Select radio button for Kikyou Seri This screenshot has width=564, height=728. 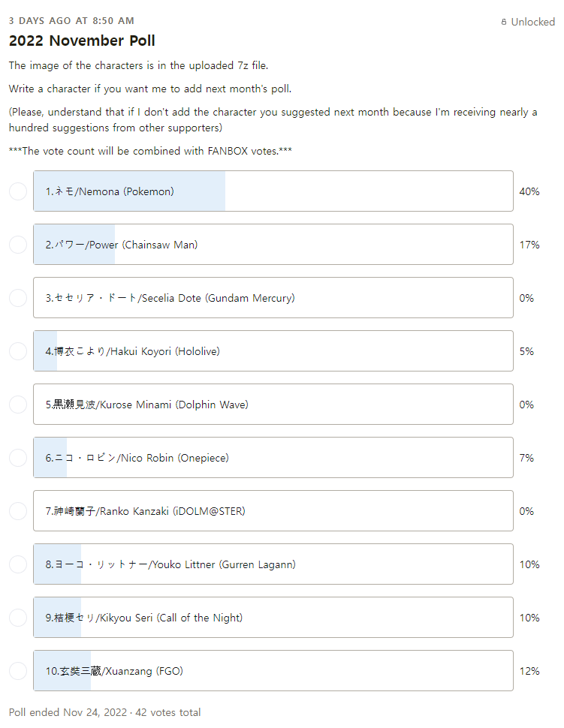tap(18, 618)
